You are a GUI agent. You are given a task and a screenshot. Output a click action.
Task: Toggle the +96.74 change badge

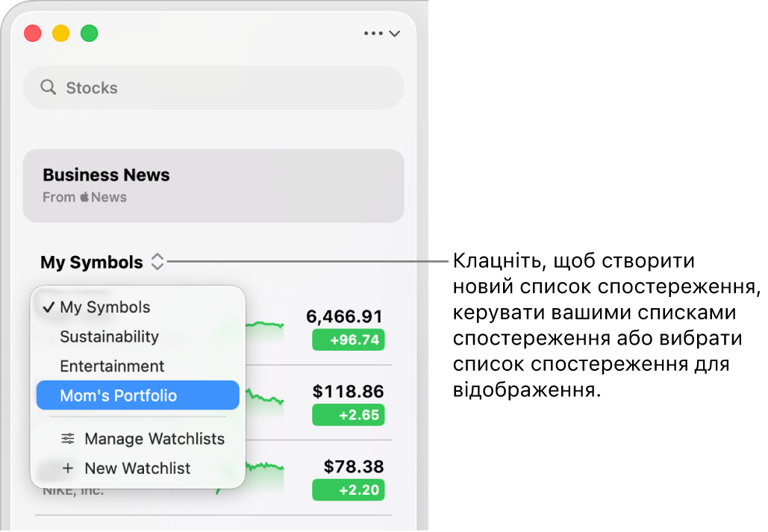(x=349, y=340)
